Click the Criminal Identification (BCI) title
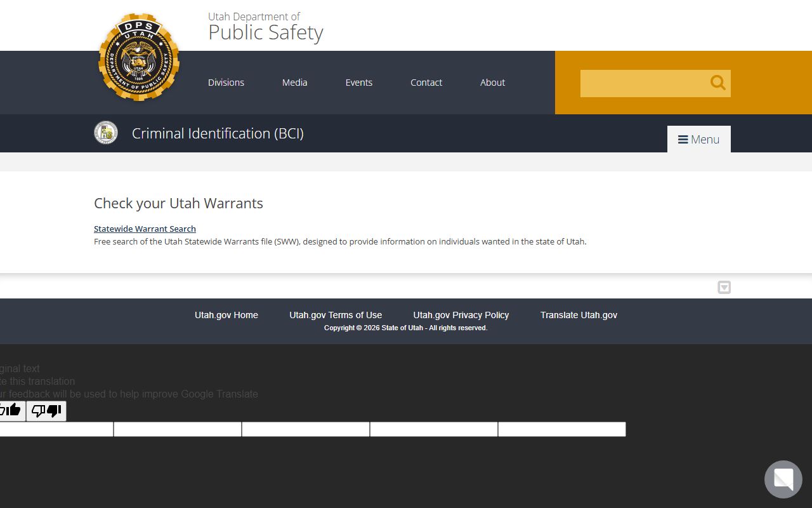Viewport: 812px width, 508px height. tap(218, 133)
